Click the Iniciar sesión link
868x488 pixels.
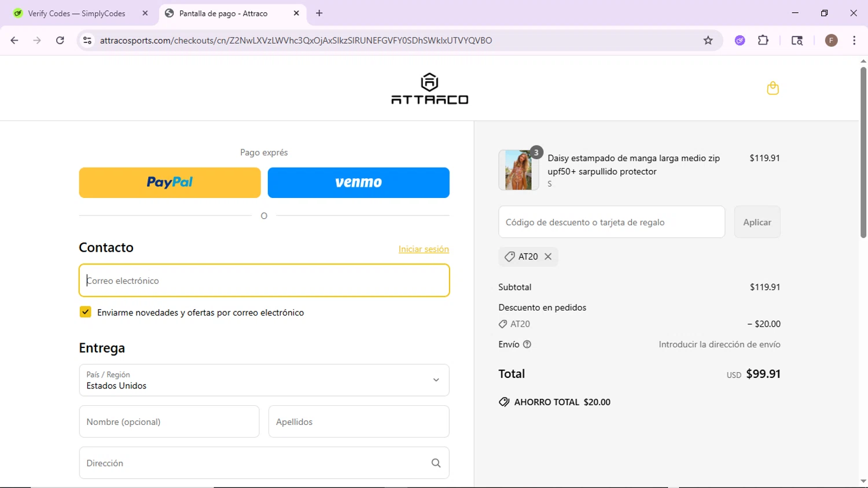424,249
